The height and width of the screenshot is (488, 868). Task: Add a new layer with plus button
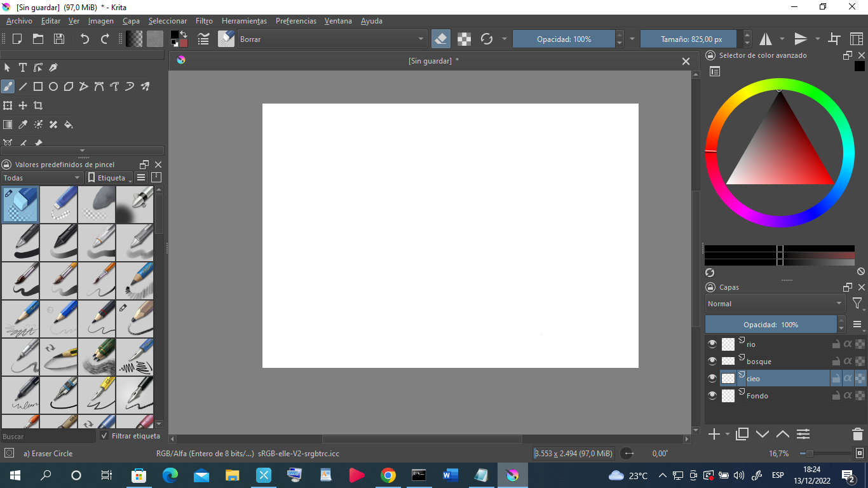(x=714, y=435)
